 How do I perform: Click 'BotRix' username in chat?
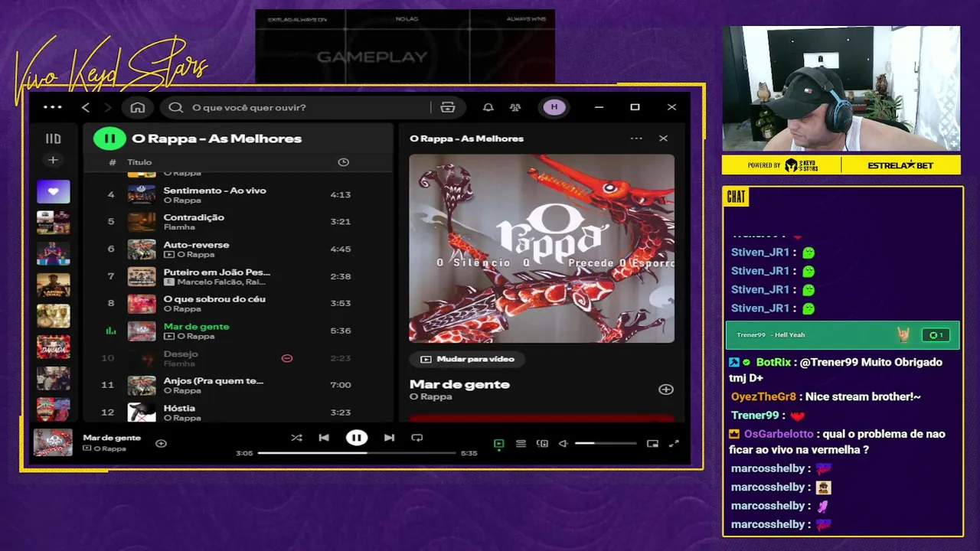774,362
